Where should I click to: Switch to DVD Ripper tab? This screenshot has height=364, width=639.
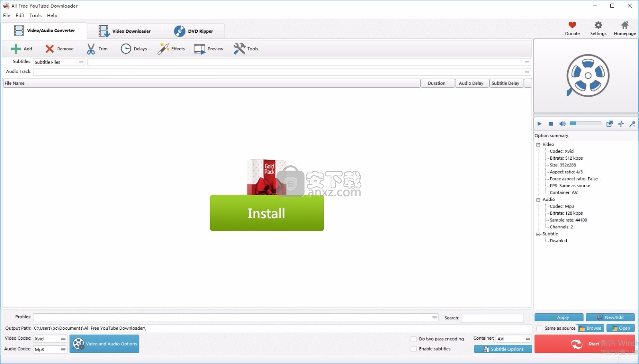click(x=193, y=31)
